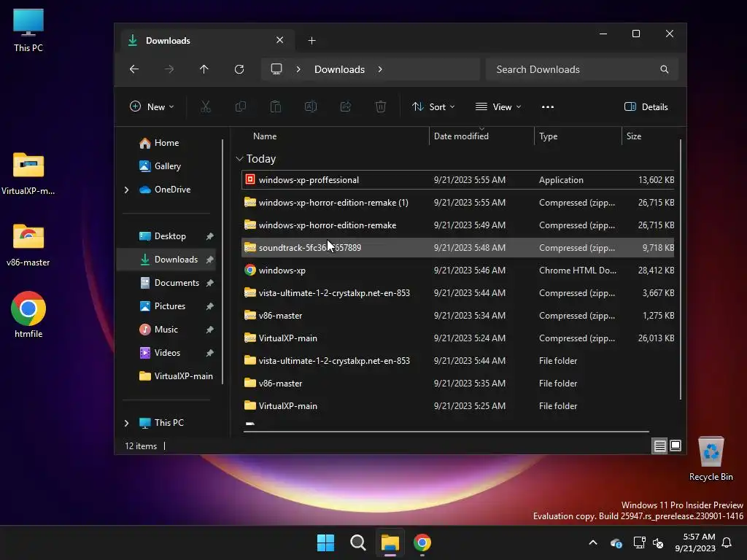Screen dimensions: 747x560
Task: Open the Sort dropdown menu
Action: pyautogui.click(x=433, y=106)
